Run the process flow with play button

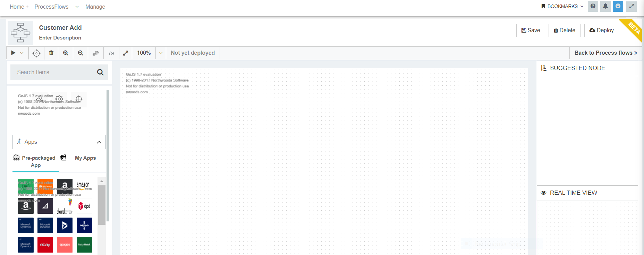pyautogui.click(x=13, y=53)
